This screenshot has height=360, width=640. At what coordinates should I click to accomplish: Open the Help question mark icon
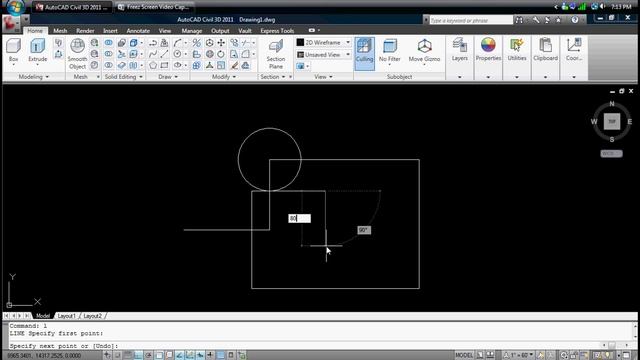coord(575,20)
